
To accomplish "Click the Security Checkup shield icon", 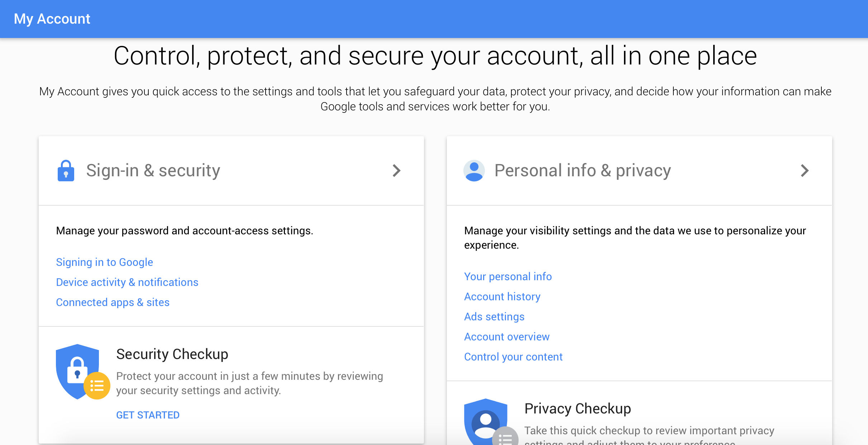I will [77, 372].
